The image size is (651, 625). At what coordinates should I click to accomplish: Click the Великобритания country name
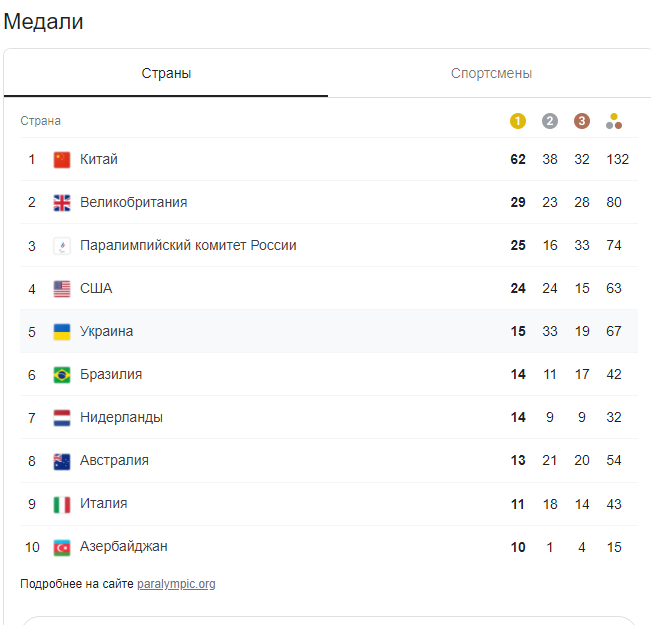tap(133, 203)
